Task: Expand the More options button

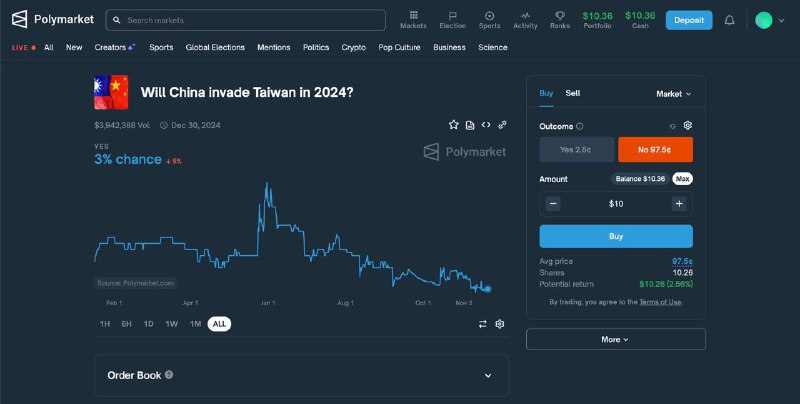Action: (616, 339)
